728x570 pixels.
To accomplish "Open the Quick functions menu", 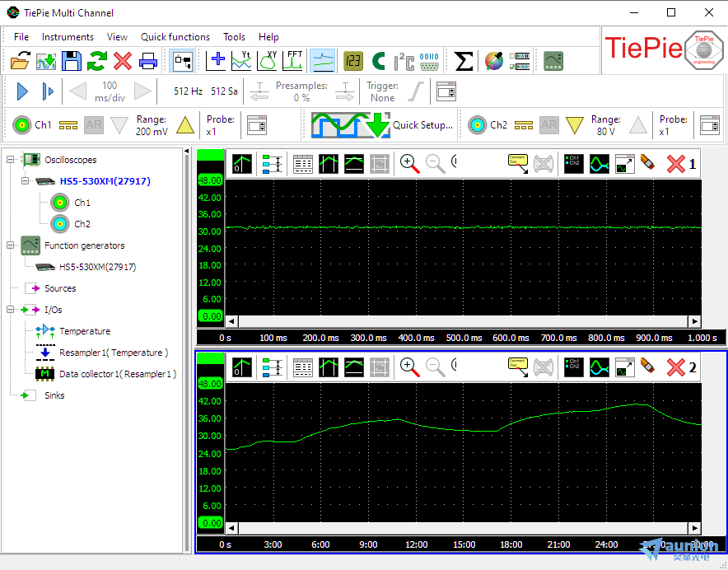I will click(175, 37).
